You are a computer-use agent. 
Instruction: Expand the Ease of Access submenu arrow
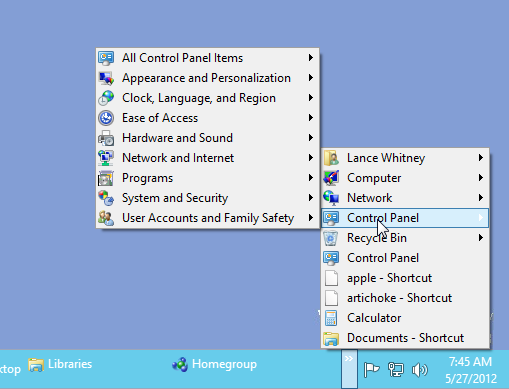pos(311,118)
